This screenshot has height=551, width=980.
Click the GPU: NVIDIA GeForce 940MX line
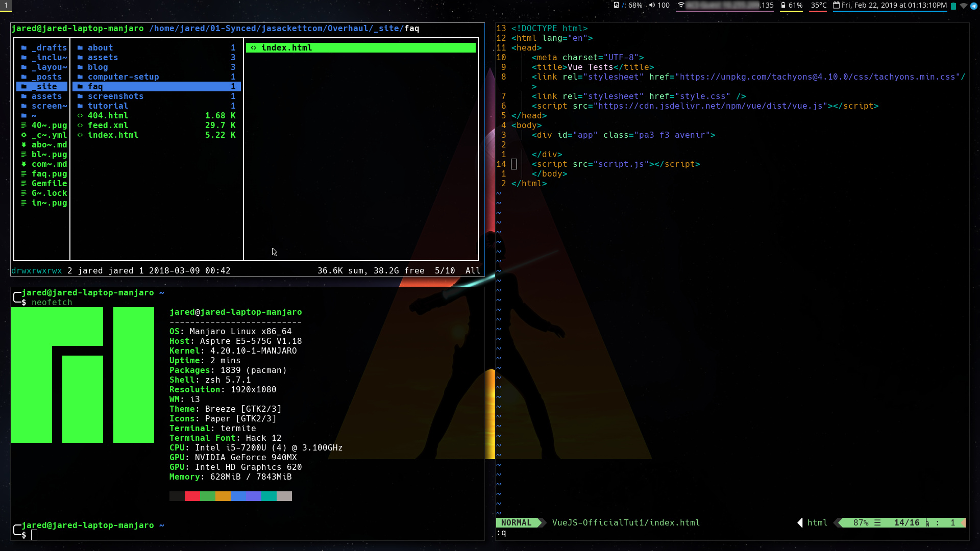tap(233, 458)
